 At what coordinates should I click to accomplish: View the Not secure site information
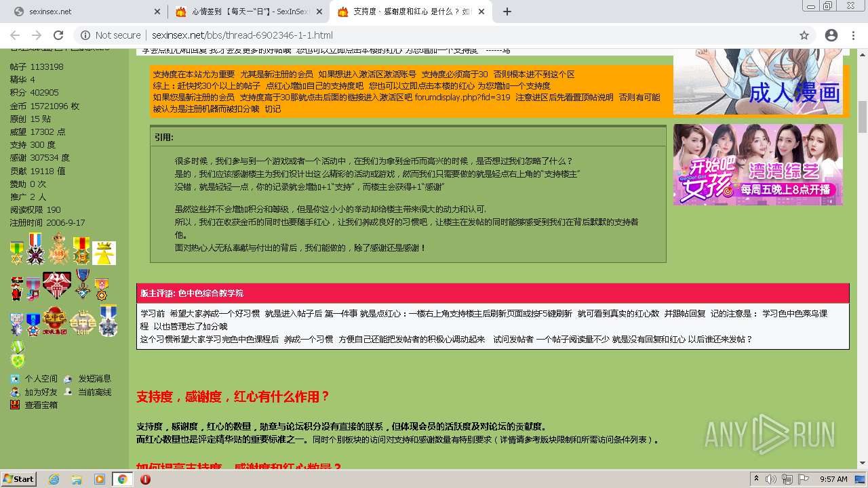click(111, 35)
